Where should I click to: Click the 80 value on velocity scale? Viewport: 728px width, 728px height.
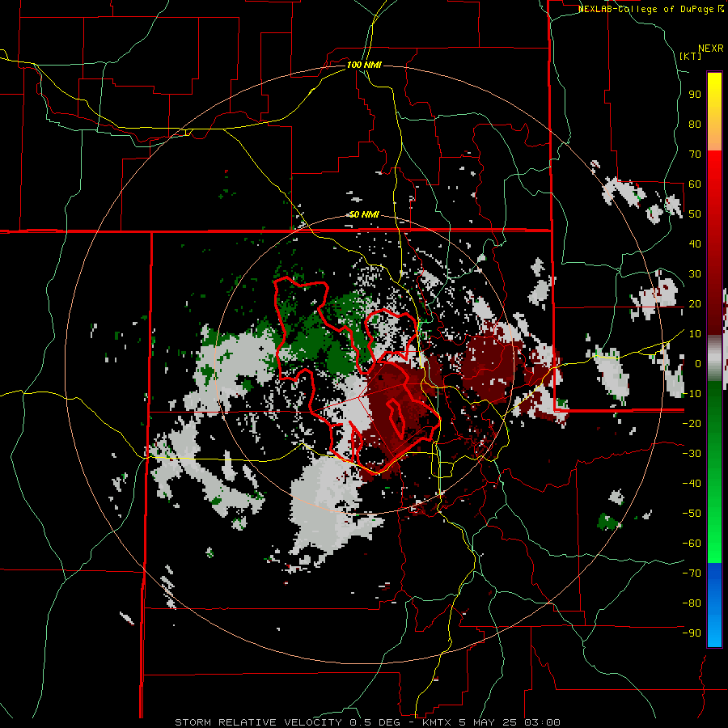695,124
